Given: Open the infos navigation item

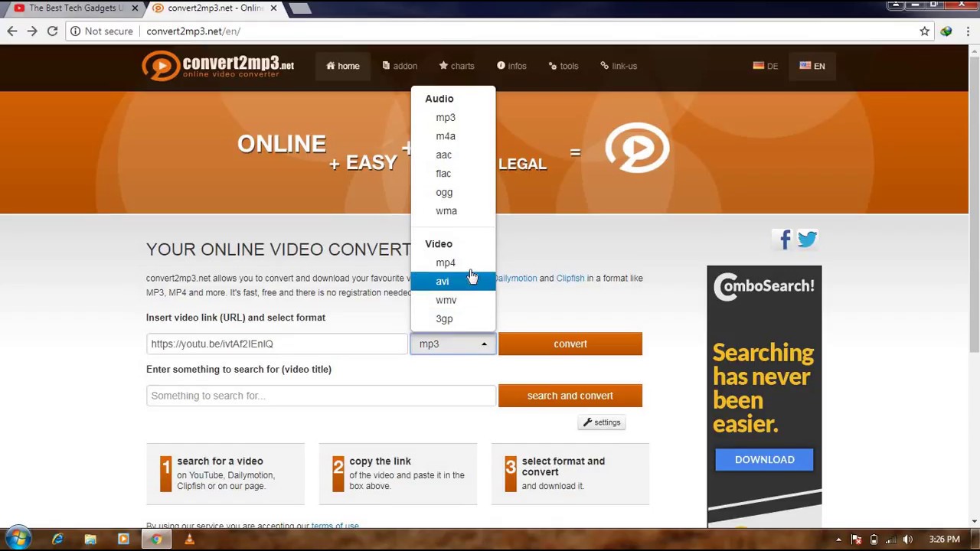Looking at the screenshot, I should click(x=511, y=66).
